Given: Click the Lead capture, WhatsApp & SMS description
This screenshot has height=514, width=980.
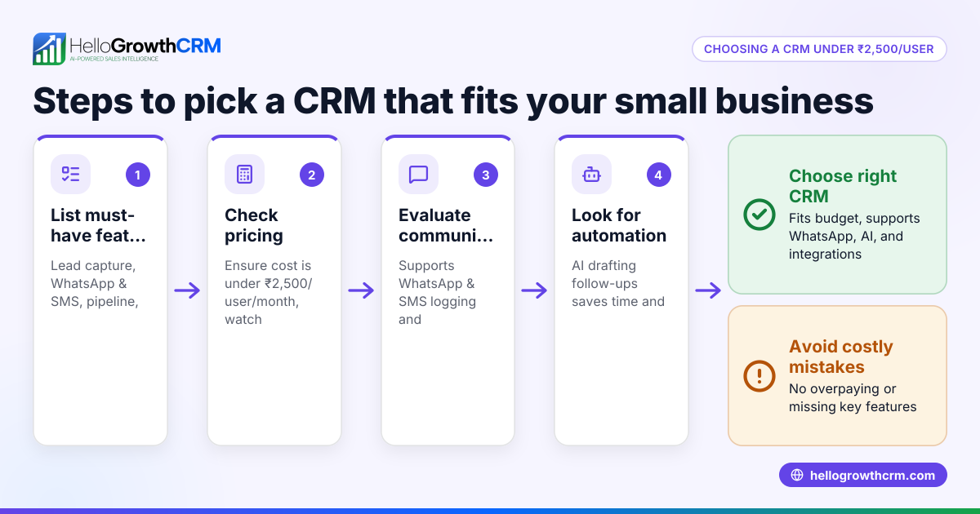Looking at the screenshot, I should 94,283.
